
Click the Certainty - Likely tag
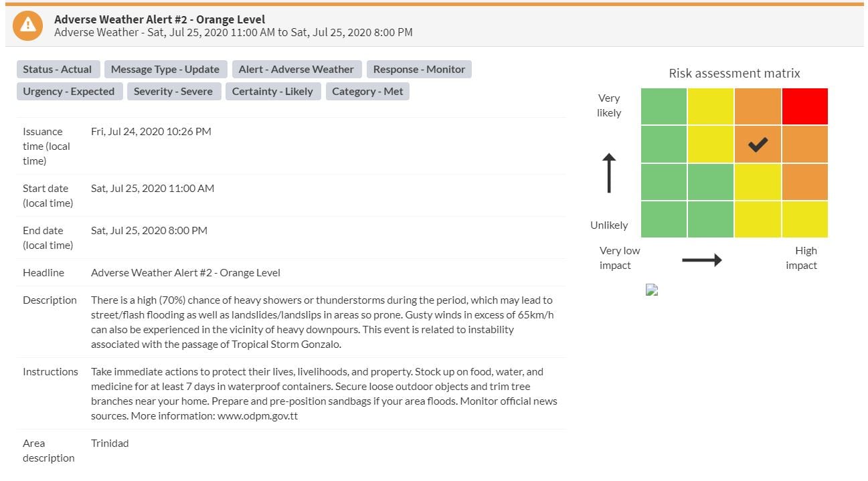272,92
